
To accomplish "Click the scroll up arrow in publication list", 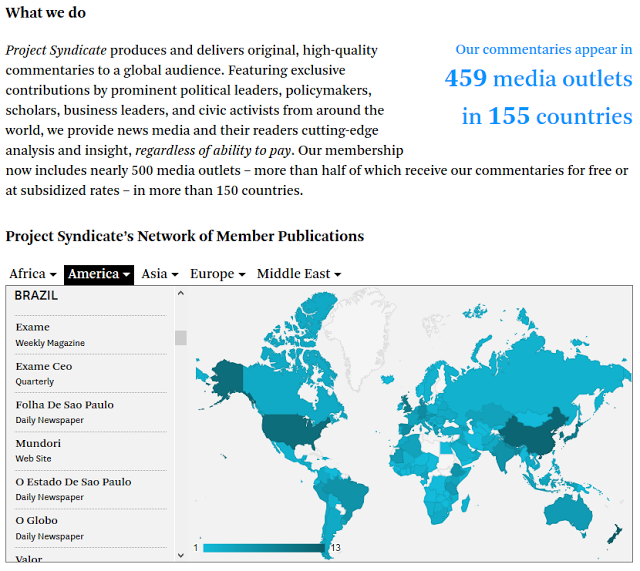I will [x=181, y=294].
